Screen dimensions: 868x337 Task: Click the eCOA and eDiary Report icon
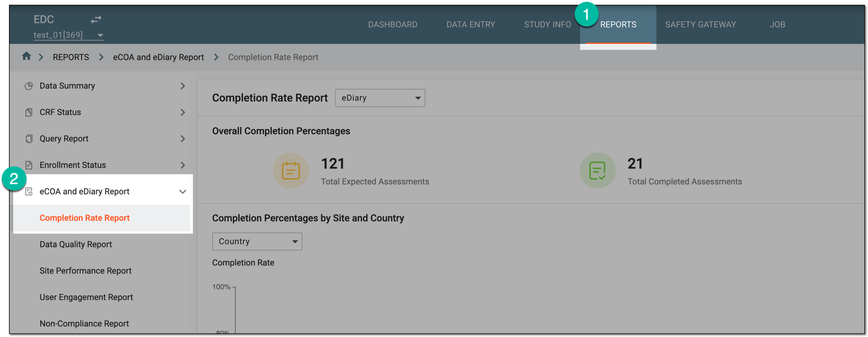[x=29, y=192]
